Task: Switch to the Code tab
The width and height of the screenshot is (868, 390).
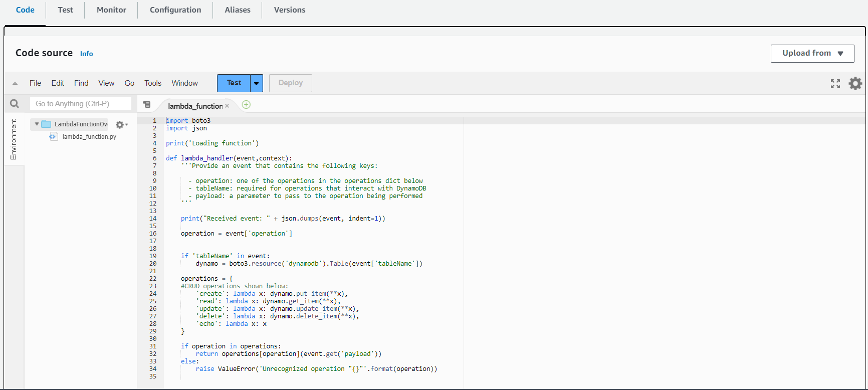Action: point(25,10)
